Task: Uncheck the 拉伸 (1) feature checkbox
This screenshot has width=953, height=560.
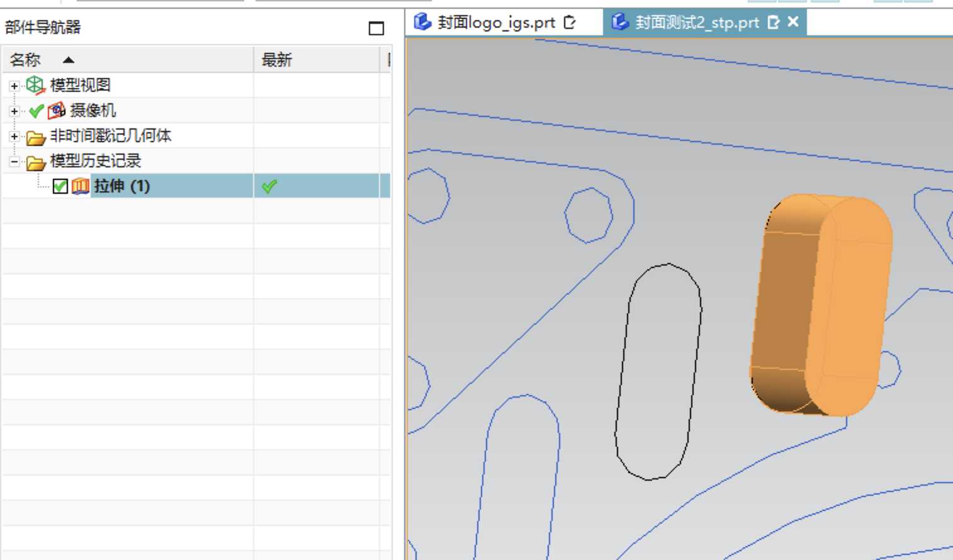Action: (60, 186)
